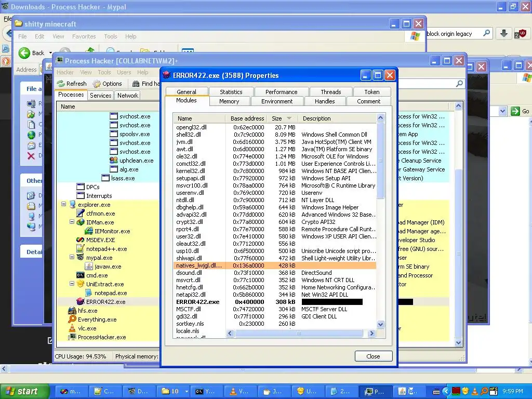Click the javaw.exe Java icon
The width and height of the screenshot is (532, 399).
(x=89, y=267)
